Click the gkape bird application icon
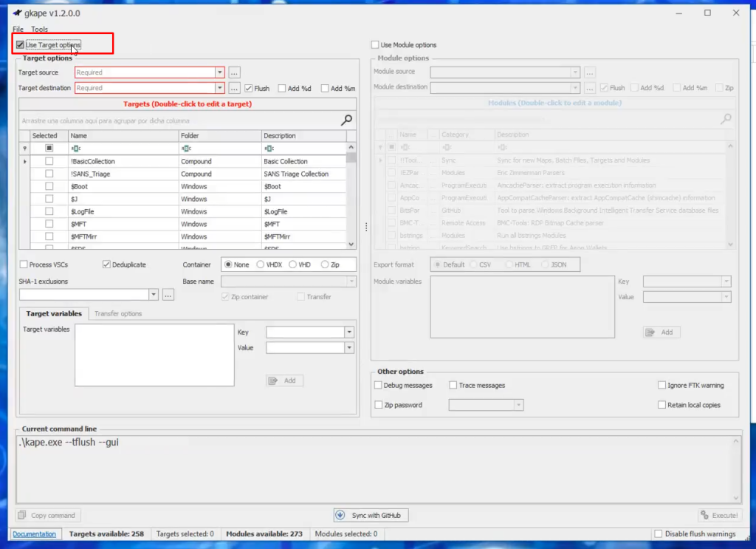The width and height of the screenshot is (756, 549). [18, 13]
